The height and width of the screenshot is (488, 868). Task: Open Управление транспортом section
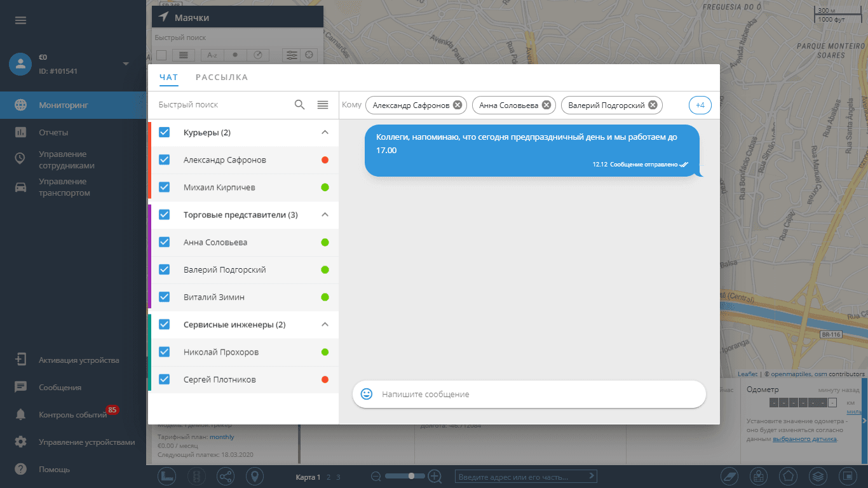tap(73, 187)
